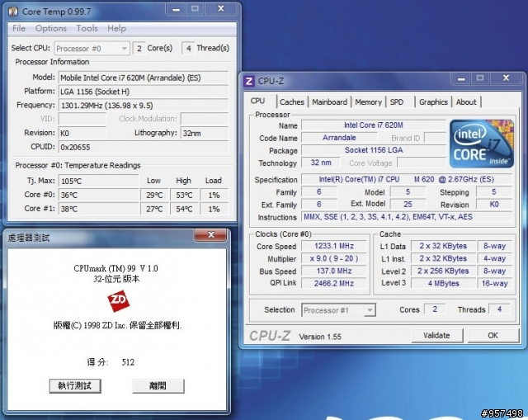Switch to the About tab

pos(466,102)
